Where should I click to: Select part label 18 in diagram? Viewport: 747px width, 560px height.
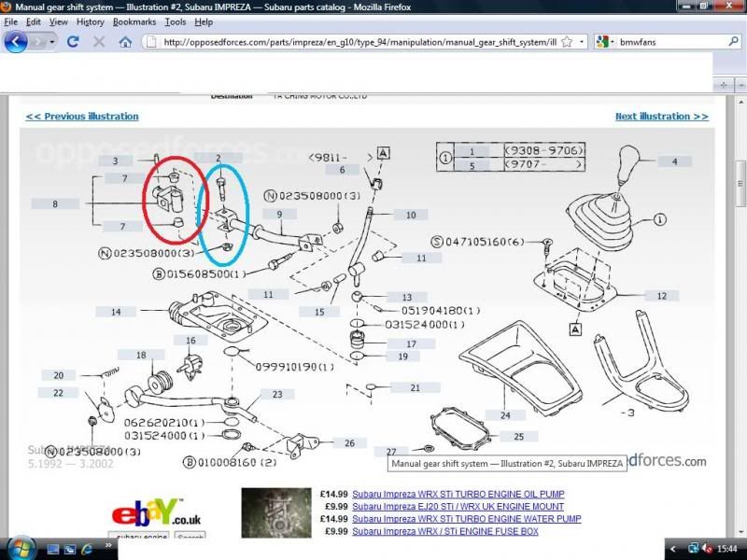coord(141,355)
